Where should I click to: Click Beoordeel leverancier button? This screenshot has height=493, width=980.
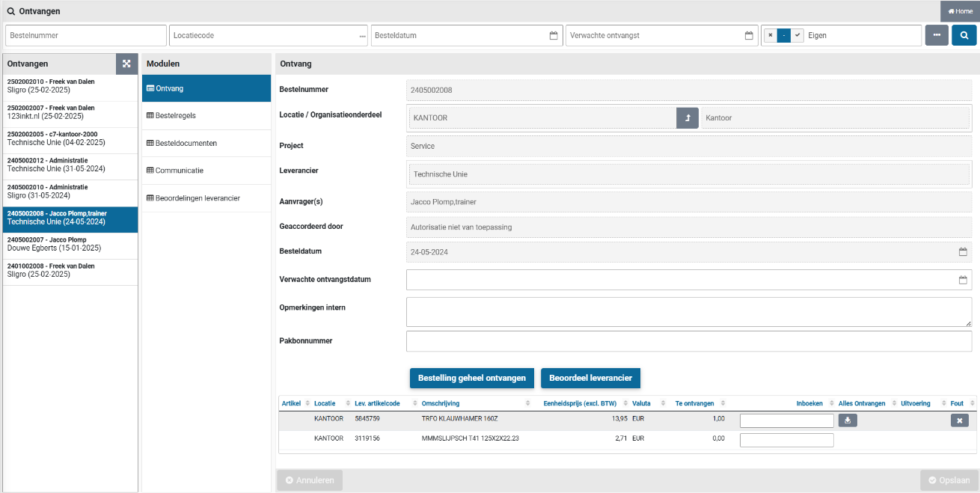(x=590, y=378)
